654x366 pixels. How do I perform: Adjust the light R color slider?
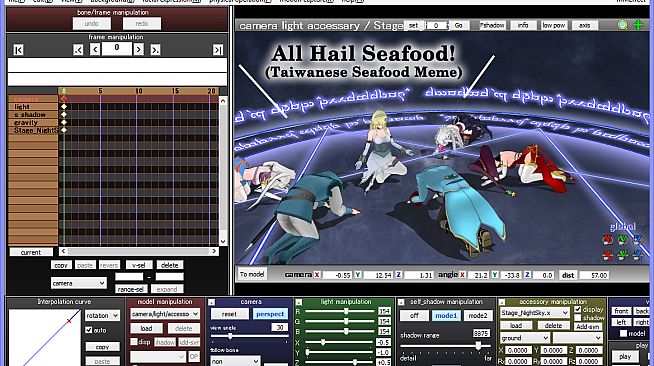pos(346,311)
